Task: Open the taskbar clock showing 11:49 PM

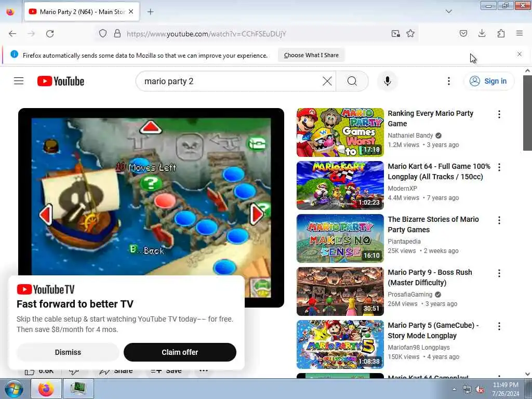Action: click(506, 389)
